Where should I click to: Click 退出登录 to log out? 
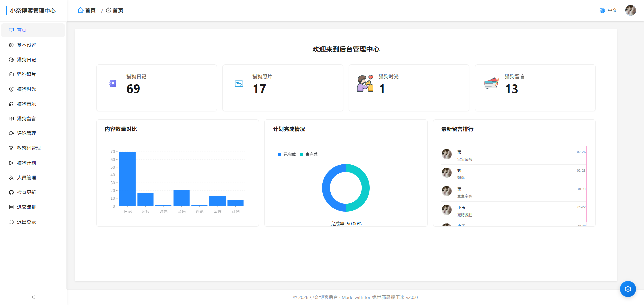point(26,222)
